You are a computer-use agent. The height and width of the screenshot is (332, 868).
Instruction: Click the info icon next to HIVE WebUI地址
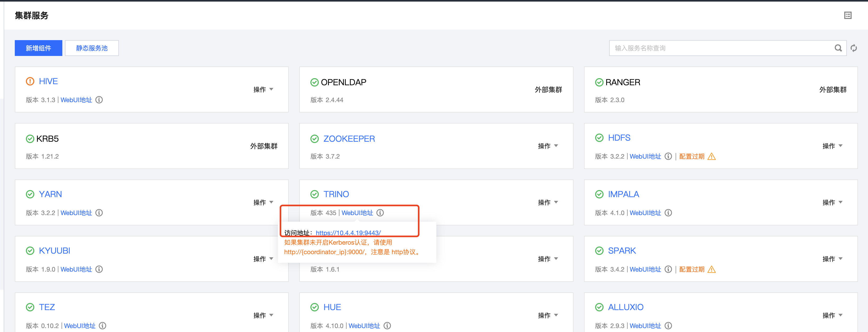click(99, 100)
